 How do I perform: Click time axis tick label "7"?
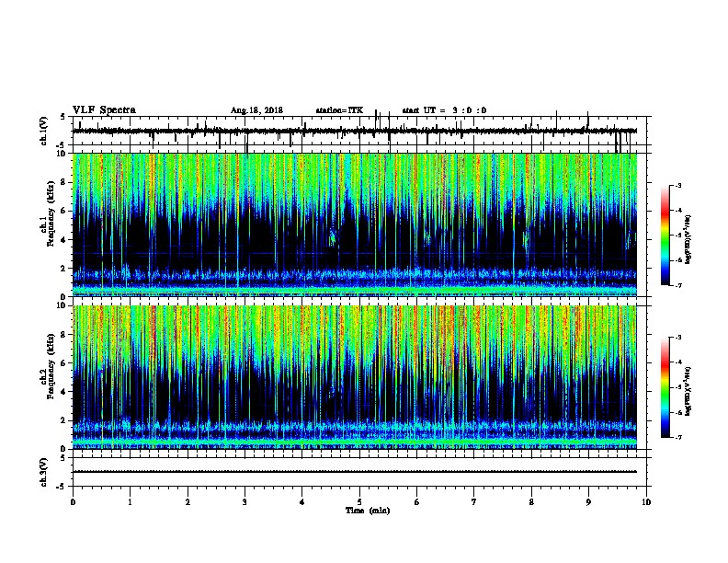(x=474, y=502)
